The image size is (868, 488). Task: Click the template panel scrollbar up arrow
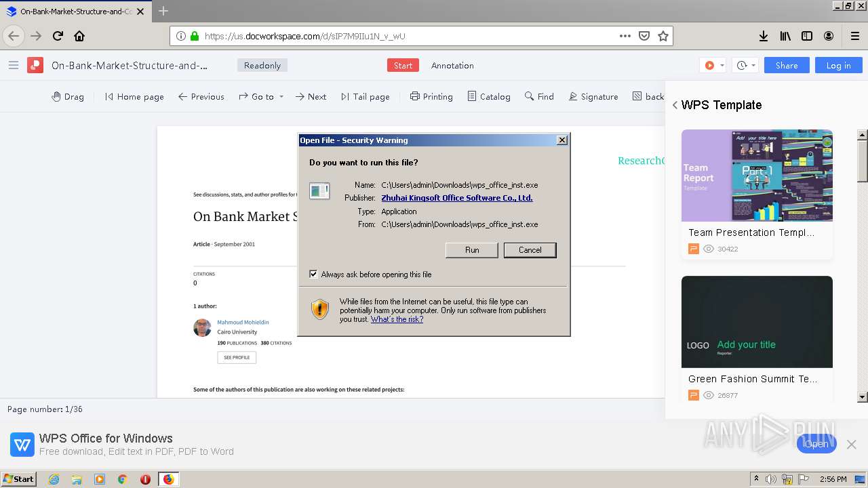(x=862, y=135)
